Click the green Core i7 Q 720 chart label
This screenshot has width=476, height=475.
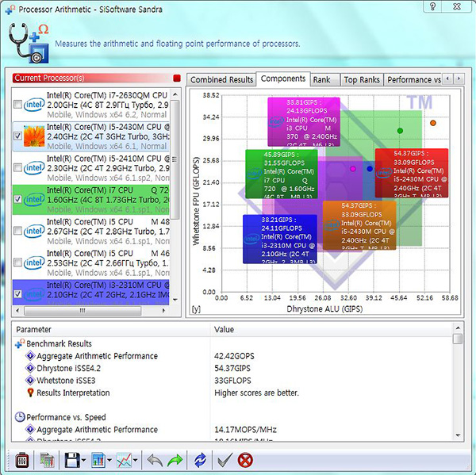click(x=282, y=174)
